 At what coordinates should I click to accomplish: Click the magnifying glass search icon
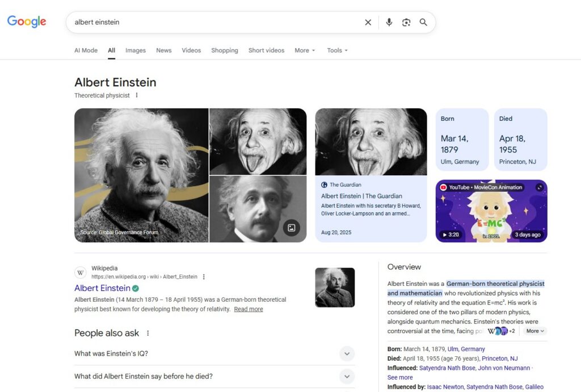(x=423, y=22)
